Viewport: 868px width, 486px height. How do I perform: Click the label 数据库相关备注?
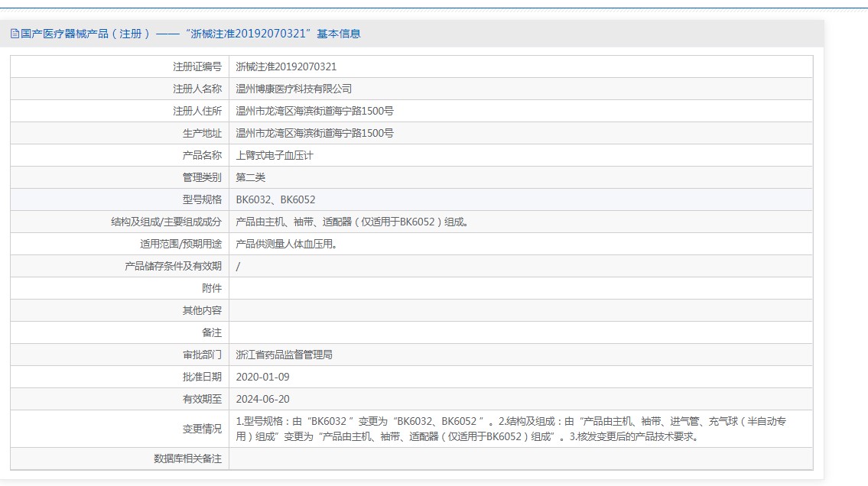tap(187, 458)
